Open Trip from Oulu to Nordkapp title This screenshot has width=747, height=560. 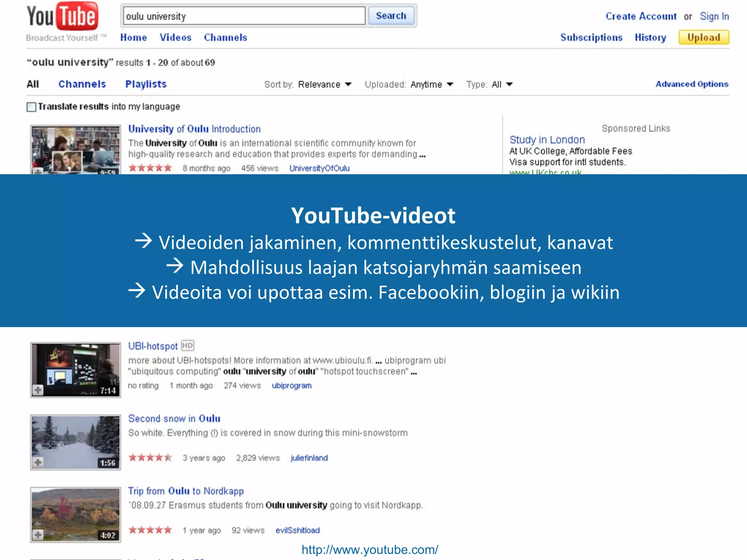click(x=186, y=491)
